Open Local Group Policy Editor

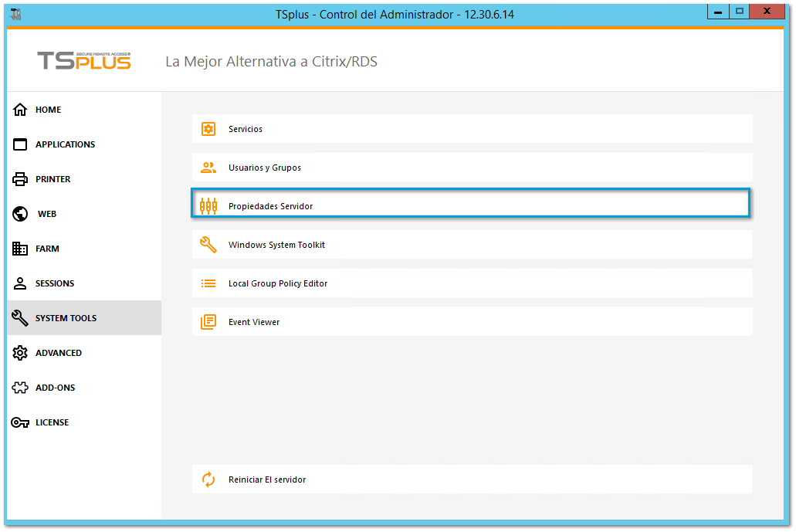point(472,283)
